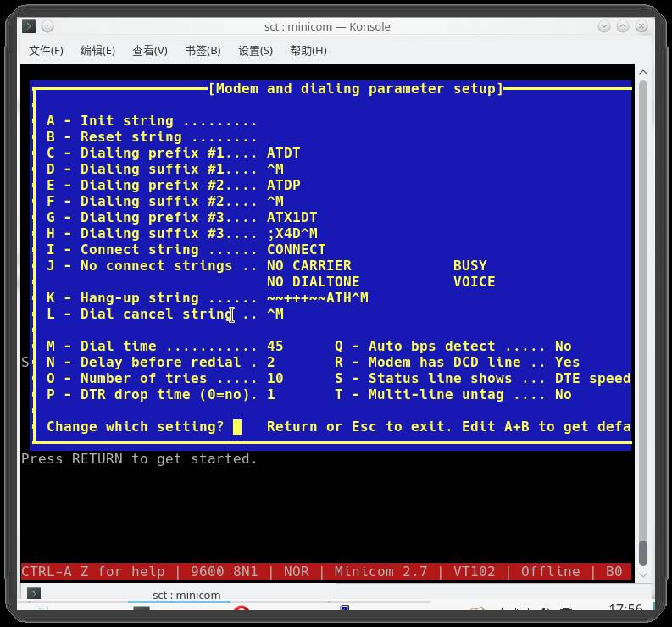This screenshot has width=672, height=627.
Task: Click 'Minicom 2.7' in the status bar
Action: 380,572
